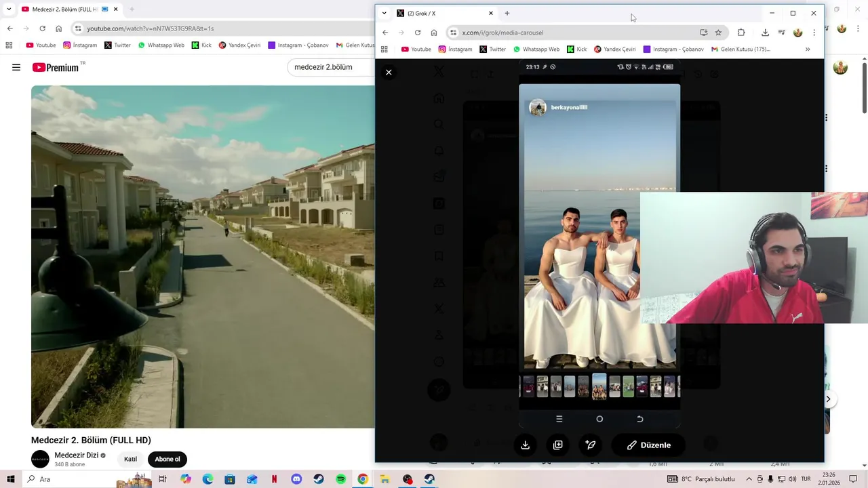Click YouTube window home button
Image resolution: width=868 pixels, height=488 pixels.
pos(58,28)
